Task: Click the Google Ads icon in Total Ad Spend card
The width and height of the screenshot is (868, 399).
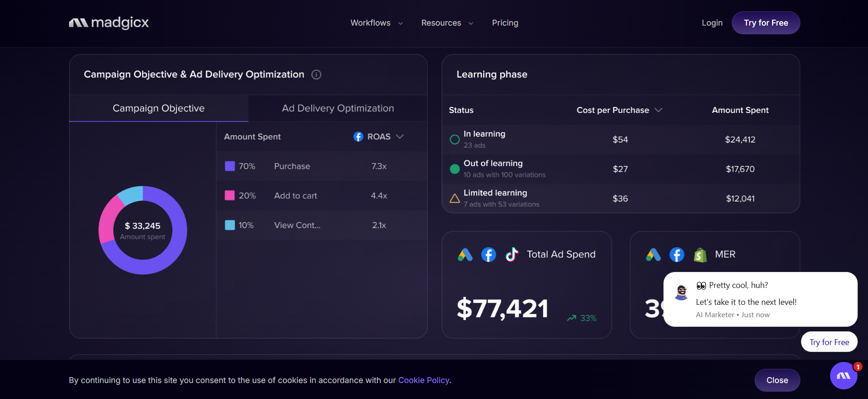Action: point(465,255)
